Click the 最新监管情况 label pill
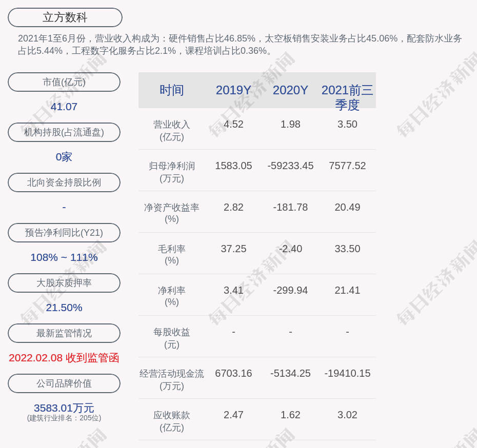The image size is (477, 448). [64, 333]
